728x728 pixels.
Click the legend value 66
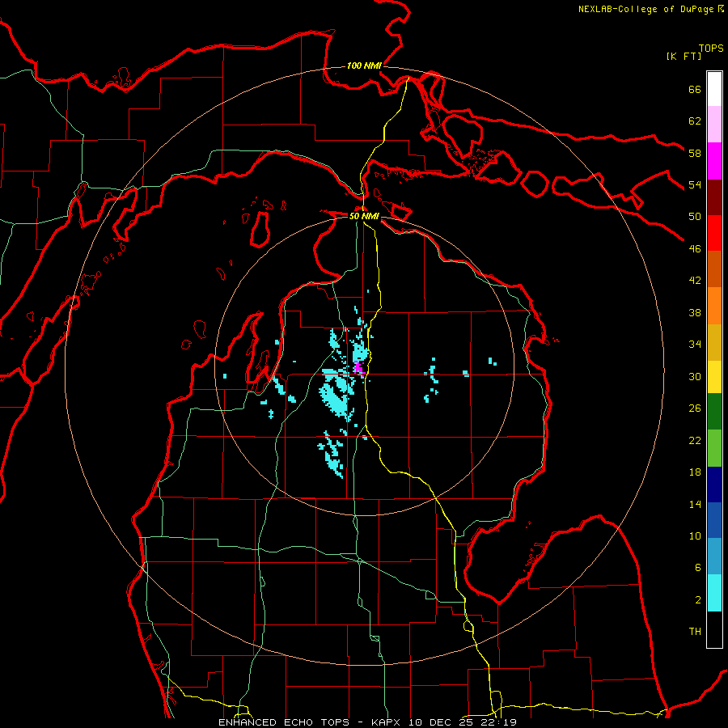pos(695,89)
